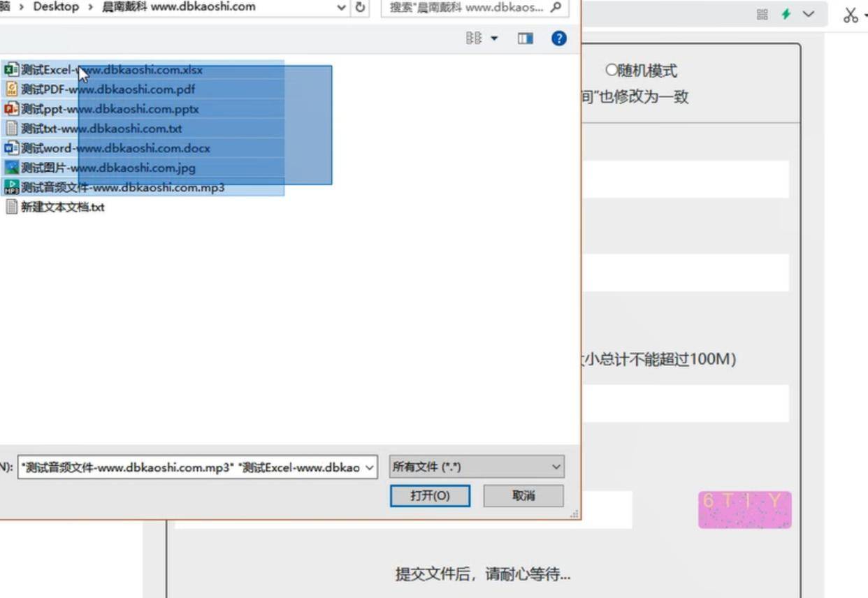Image resolution: width=868 pixels, height=598 pixels.
Task: Expand the 所有文件 (*.*) file type dropdown
Action: 556,467
